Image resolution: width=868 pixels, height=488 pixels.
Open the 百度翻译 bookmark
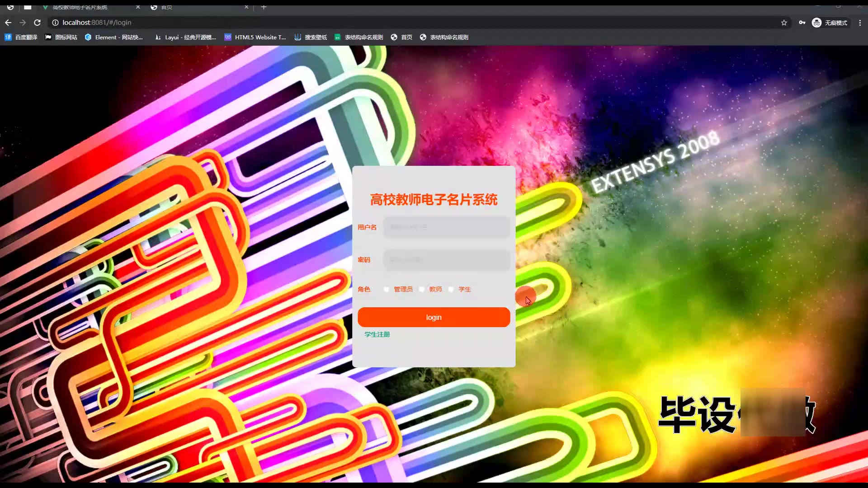coord(21,37)
